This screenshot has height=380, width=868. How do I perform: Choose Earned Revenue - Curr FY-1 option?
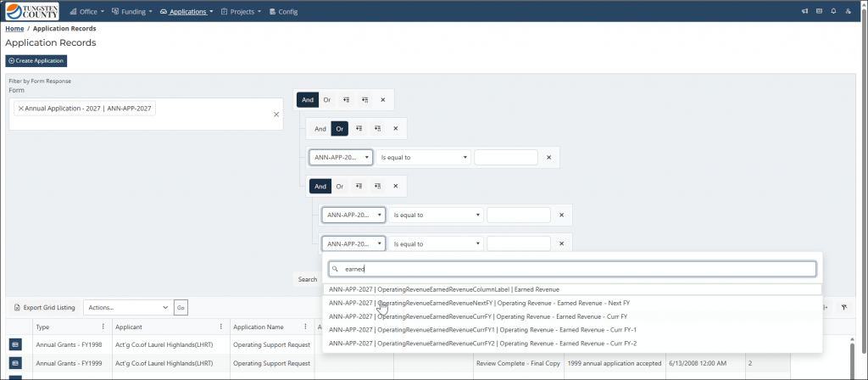[572, 330]
